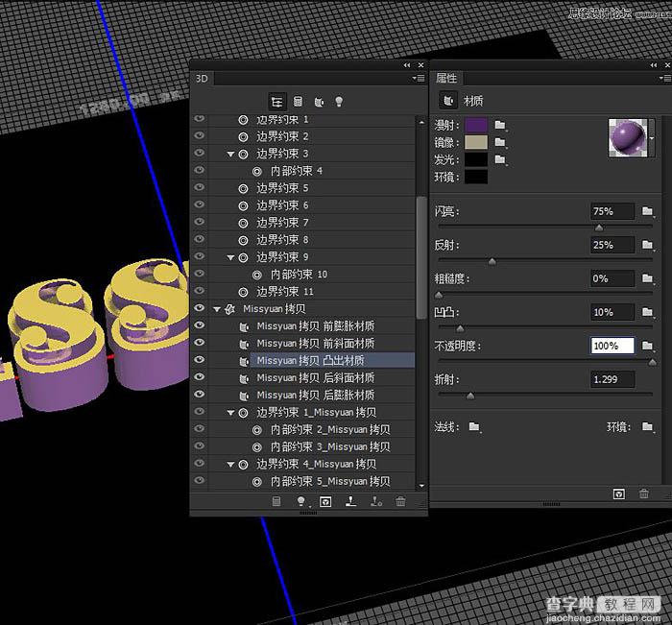Click material icon in Properties panel header
This screenshot has width=672, height=625.
tap(448, 101)
